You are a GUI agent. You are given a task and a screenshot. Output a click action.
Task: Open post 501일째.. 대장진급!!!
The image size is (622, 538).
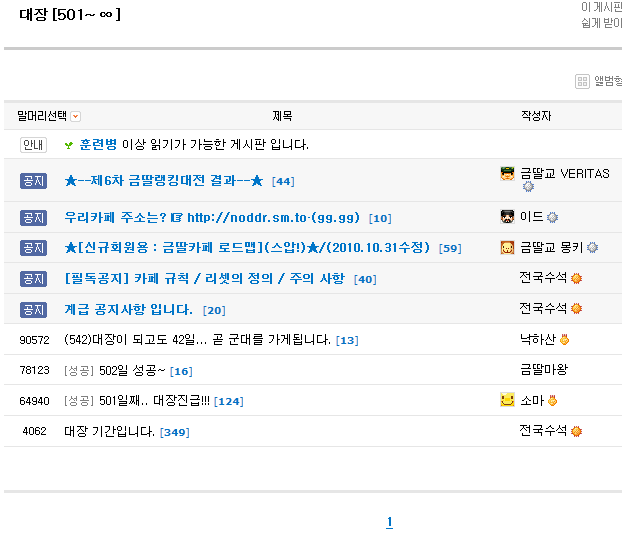(154, 401)
